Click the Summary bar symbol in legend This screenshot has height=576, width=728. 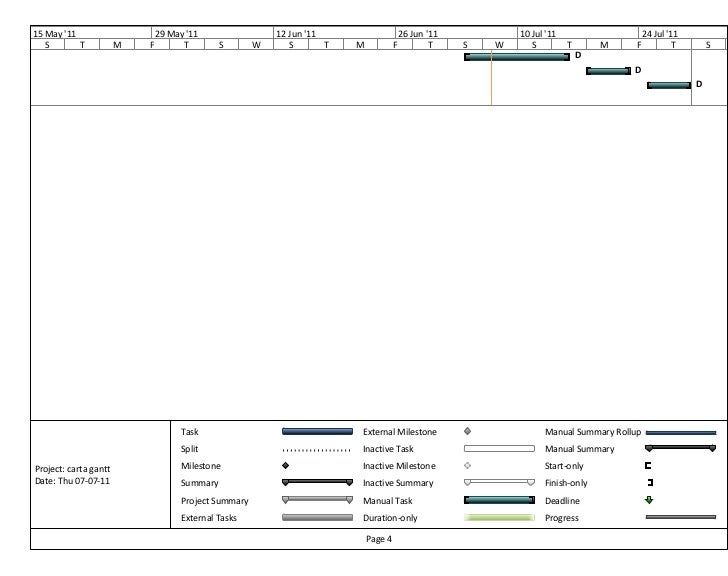[317, 483]
